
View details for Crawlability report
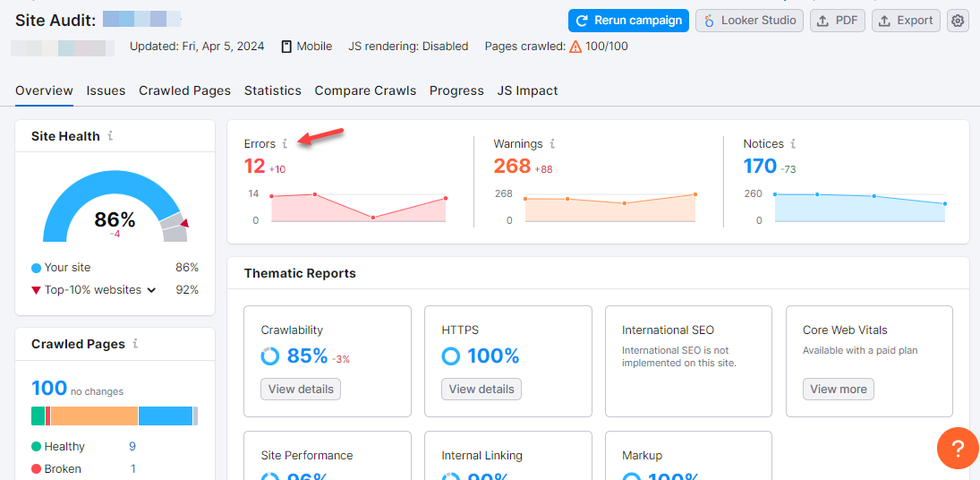click(x=301, y=389)
